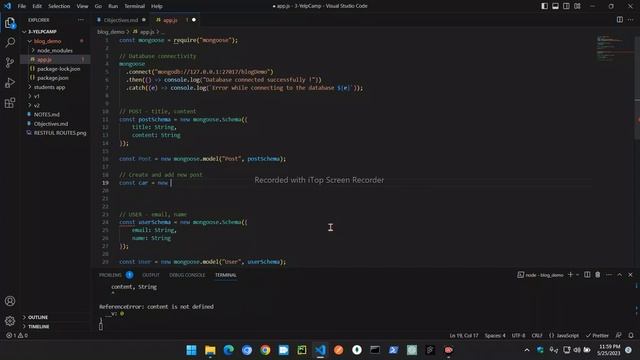Open notifications bell in status bar

[631, 335]
